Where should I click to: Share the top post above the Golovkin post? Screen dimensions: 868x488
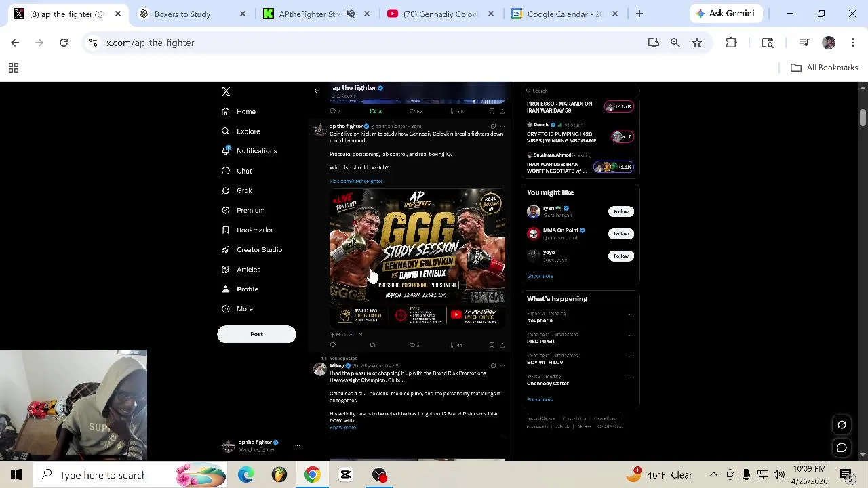pos(502,111)
